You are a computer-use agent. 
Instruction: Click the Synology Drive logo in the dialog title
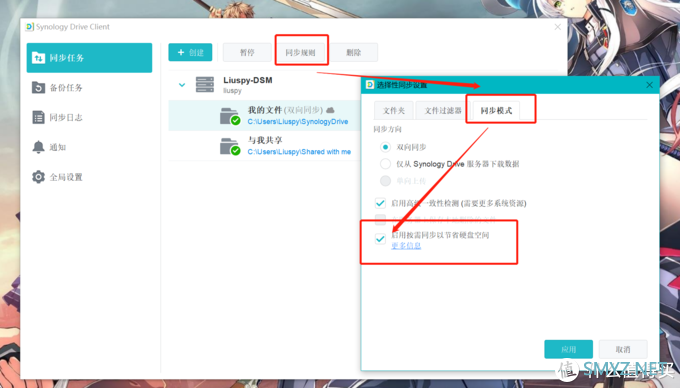(369, 85)
